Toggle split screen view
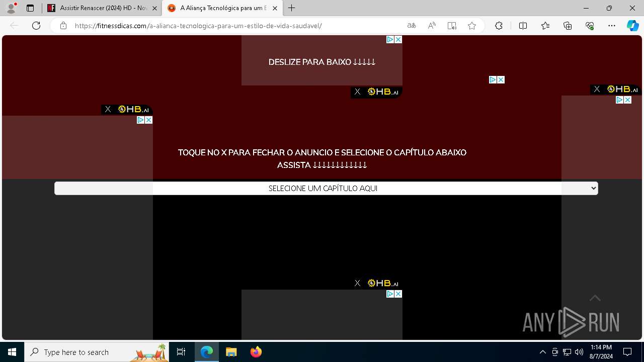 click(523, 26)
